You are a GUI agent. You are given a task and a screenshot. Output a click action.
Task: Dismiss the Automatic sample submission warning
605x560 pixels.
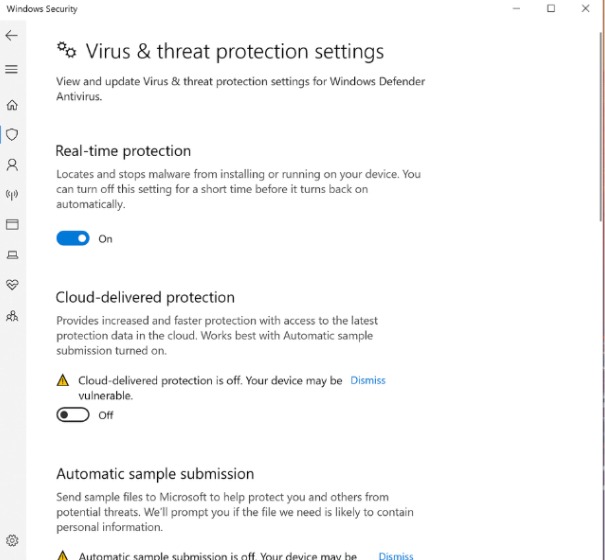396,556
